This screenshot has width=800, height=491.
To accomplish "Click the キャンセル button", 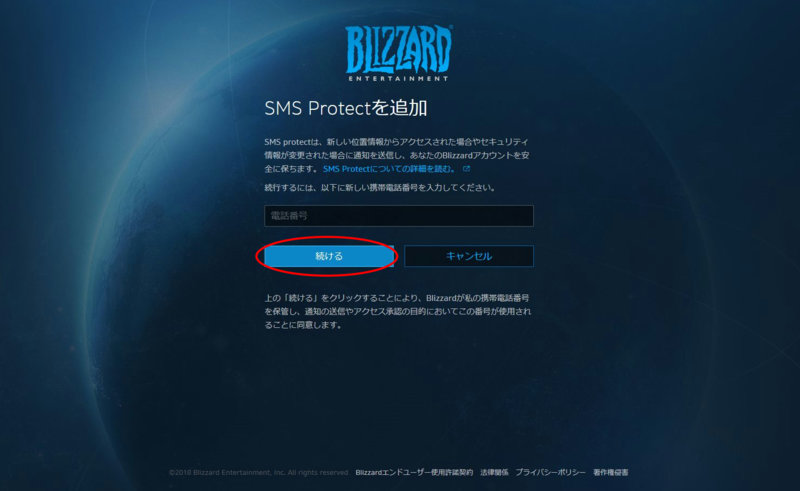I will pyautogui.click(x=469, y=256).
